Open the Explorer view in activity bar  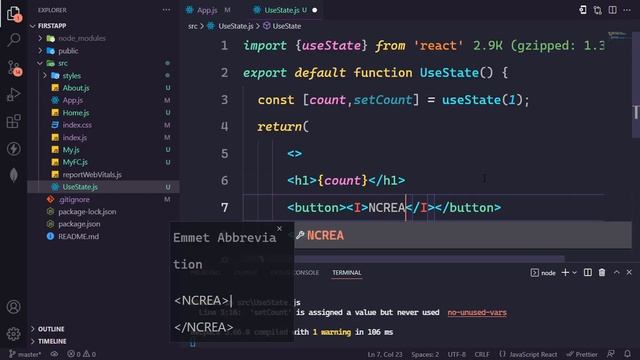tap(13, 13)
